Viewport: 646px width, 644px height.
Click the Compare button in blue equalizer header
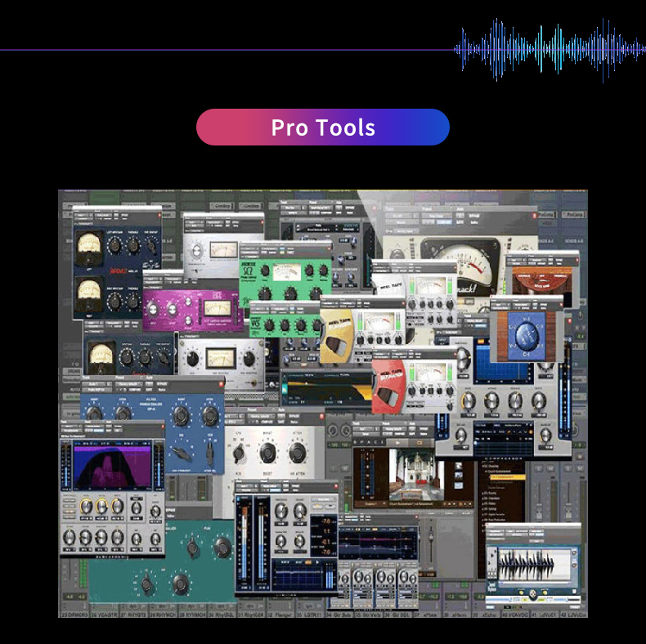pyautogui.click(x=134, y=389)
